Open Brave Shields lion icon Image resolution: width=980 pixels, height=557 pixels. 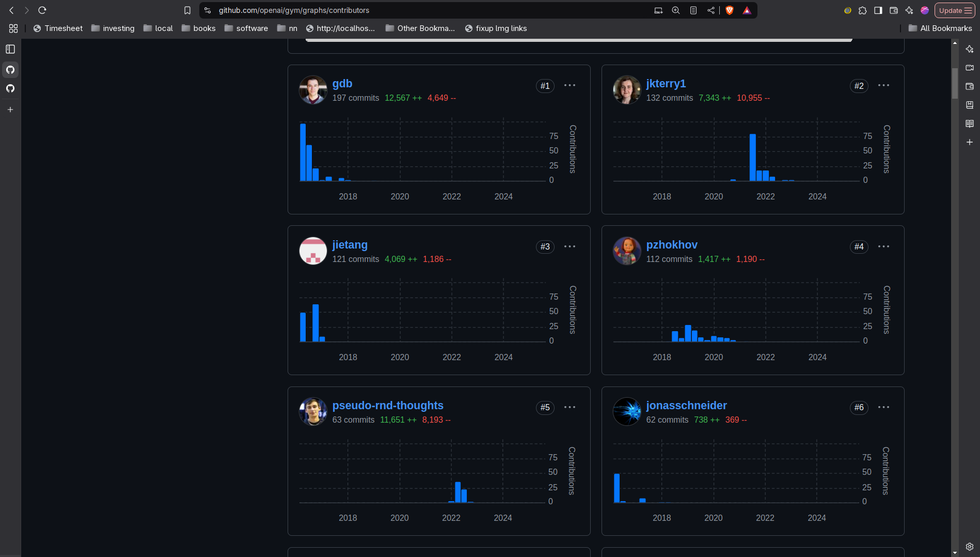pyautogui.click(x=730, y=10)
